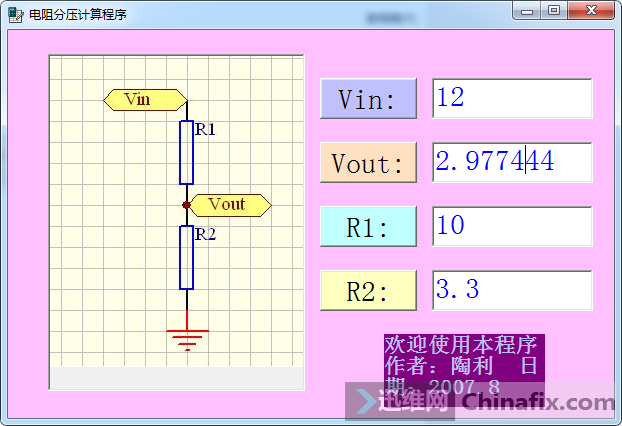Click the R2 resistor symbol in the schematic
Viewport: 622px width, 426px height.
(x=186, y=257)
